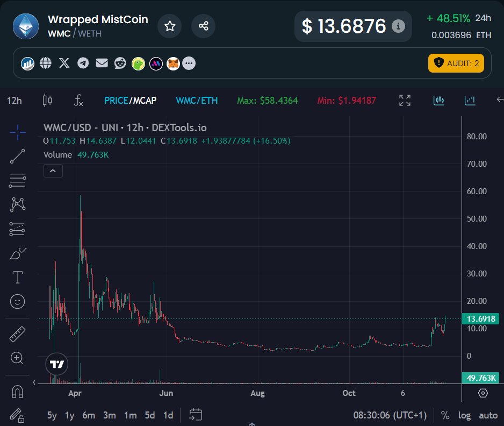Select the horizontal lines Fibonacci tool
The image size is (504, 426).
[x=17, y=181]
